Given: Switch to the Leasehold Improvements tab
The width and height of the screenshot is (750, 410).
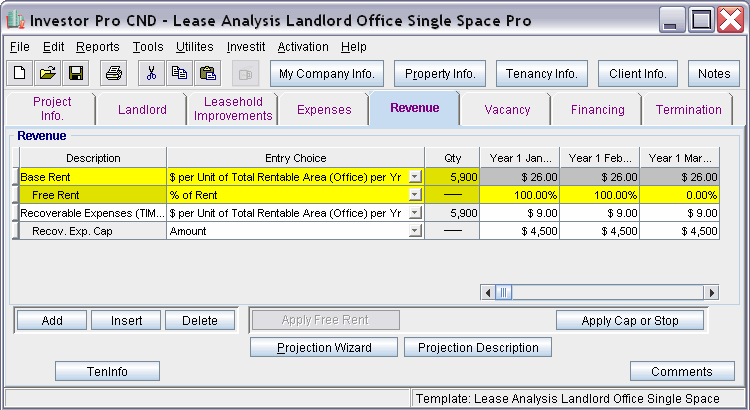Looking at the screenshot, I should (233, 109).
